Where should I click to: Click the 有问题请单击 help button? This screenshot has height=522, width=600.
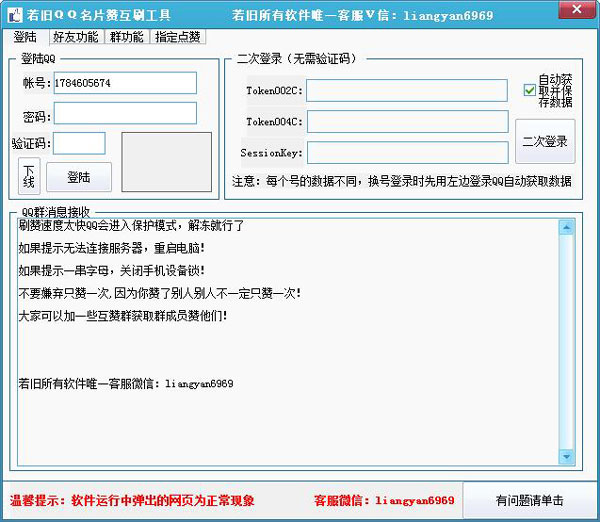tap(529, 500)
